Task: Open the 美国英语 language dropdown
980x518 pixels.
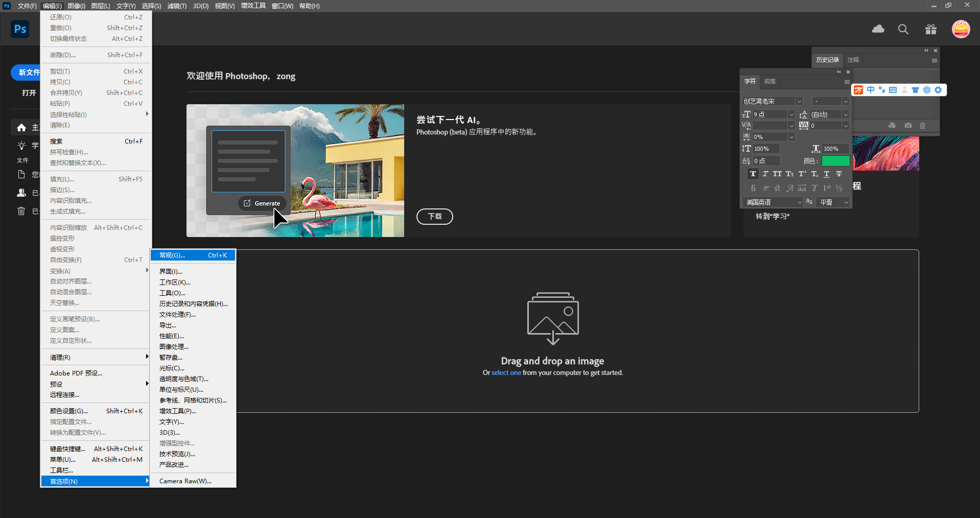Action: 799,202
